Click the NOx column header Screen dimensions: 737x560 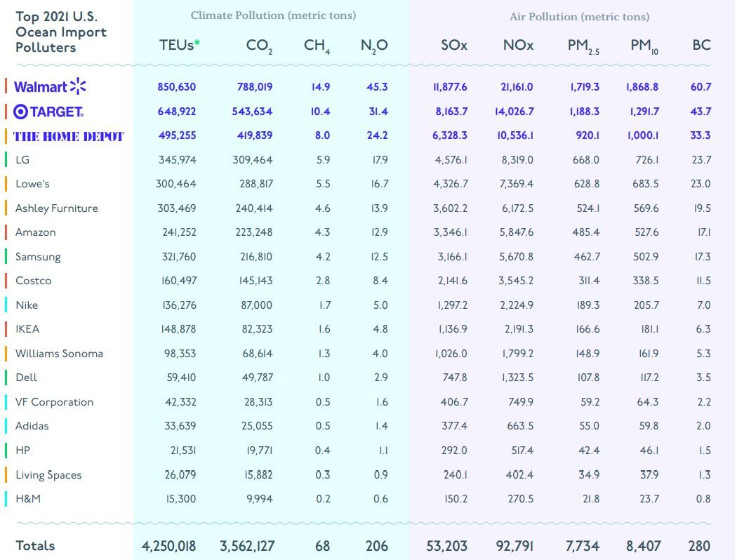(x=518, y=45)
